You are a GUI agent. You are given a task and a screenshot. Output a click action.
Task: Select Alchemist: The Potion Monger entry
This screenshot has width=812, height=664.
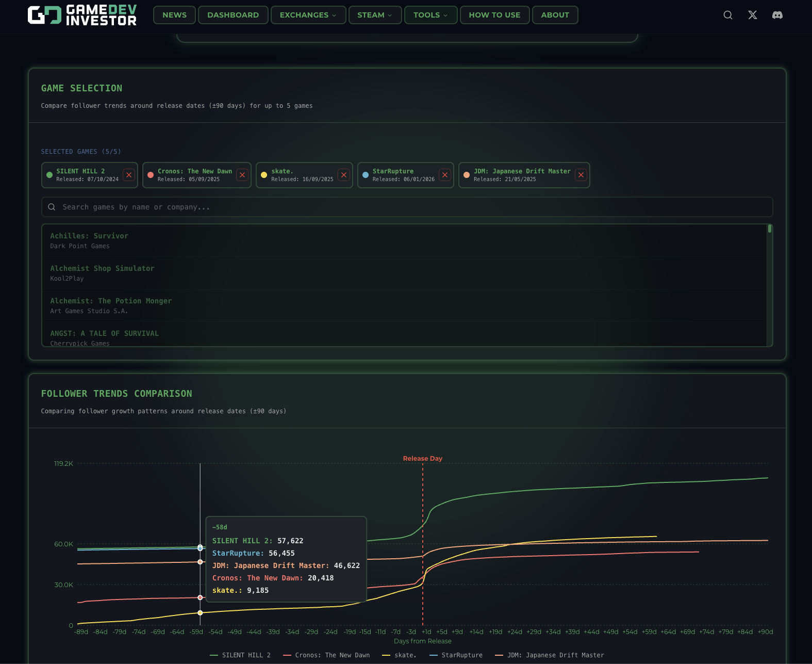click(x=404, y=305)
